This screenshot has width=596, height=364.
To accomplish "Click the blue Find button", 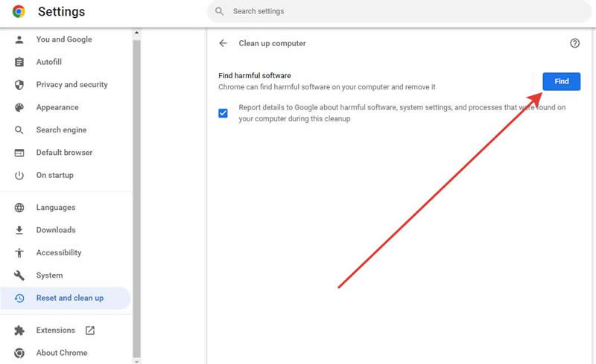I will (561, 81).
